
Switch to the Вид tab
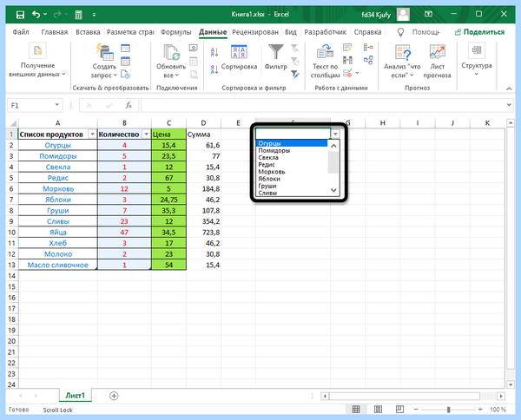[290, 32]
